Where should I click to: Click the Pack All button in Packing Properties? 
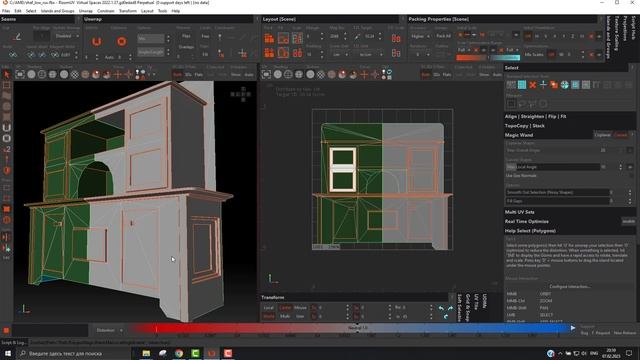tap(443, 36)
